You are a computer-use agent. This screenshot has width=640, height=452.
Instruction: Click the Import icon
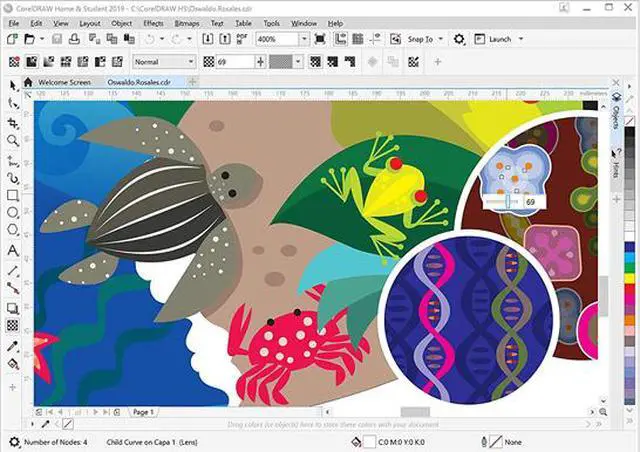click(x=208, y=39)
